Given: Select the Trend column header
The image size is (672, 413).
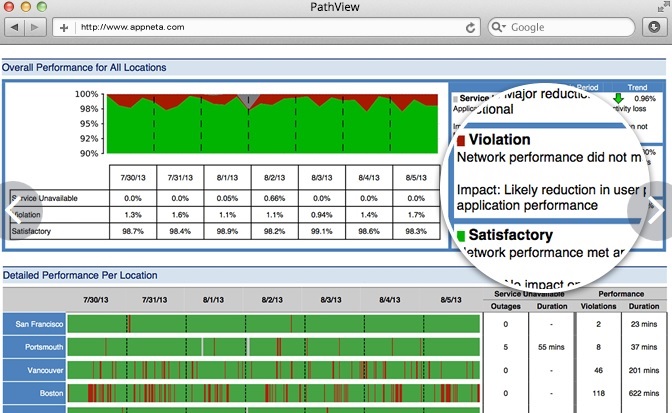Looking at the screenshot, I should pos(637,87).
